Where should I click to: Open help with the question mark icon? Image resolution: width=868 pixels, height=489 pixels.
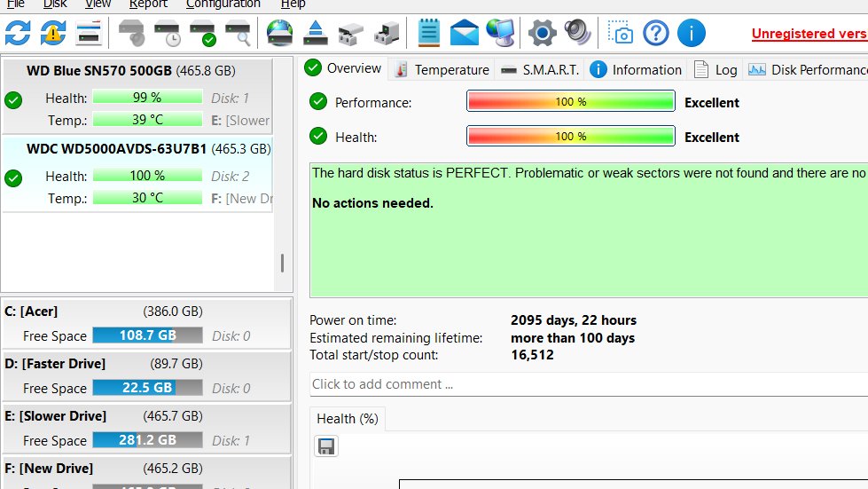[x=655, y=33]
